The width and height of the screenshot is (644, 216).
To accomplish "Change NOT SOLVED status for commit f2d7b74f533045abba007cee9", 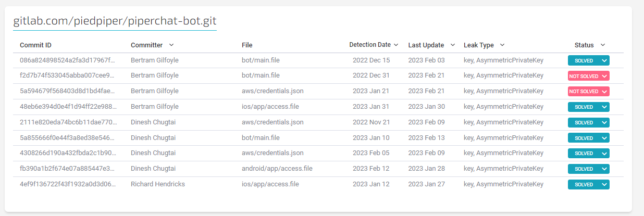I will pos(604,76).
